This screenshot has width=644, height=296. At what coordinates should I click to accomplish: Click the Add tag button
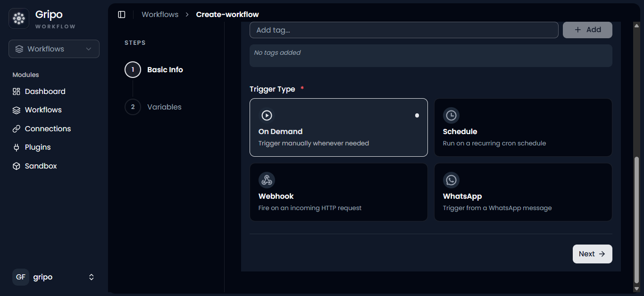point(587,30)
